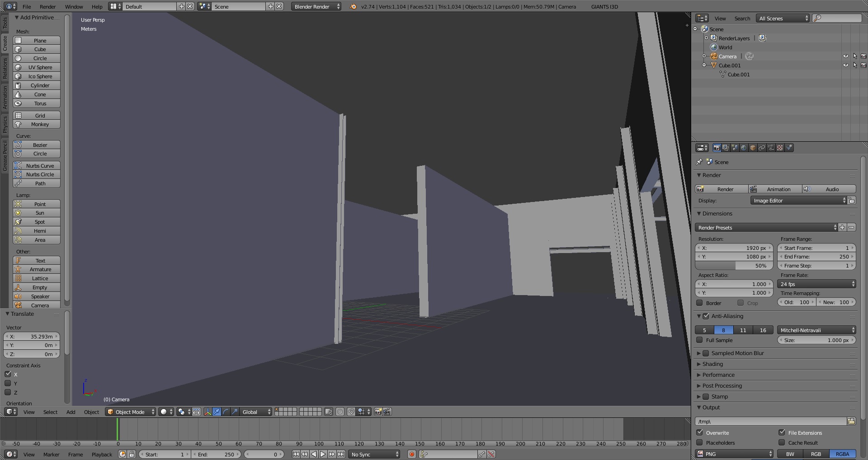Screen dimensions: 868x460
Task: Jump to the first frame in timeline
Action: click(296, 454)
